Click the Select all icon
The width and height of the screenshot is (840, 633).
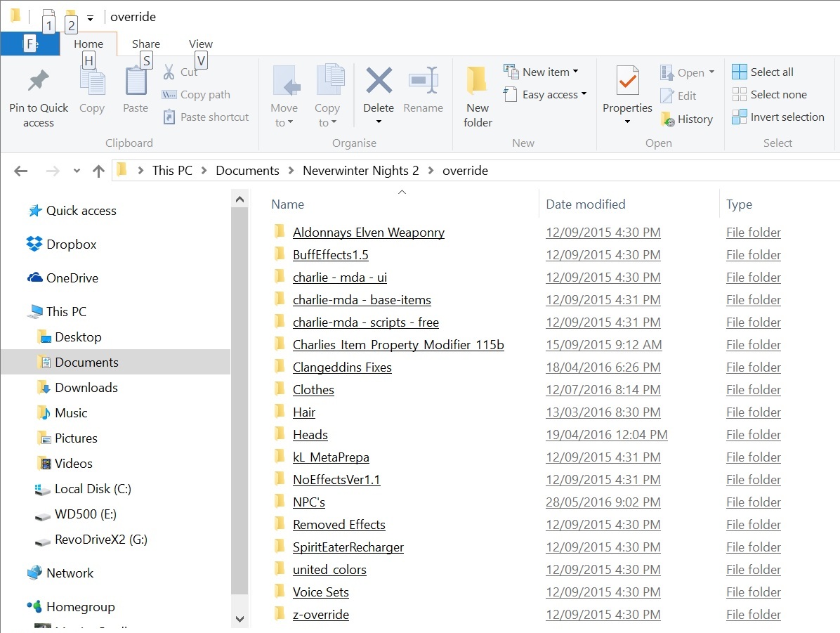[x=740, y=72]
